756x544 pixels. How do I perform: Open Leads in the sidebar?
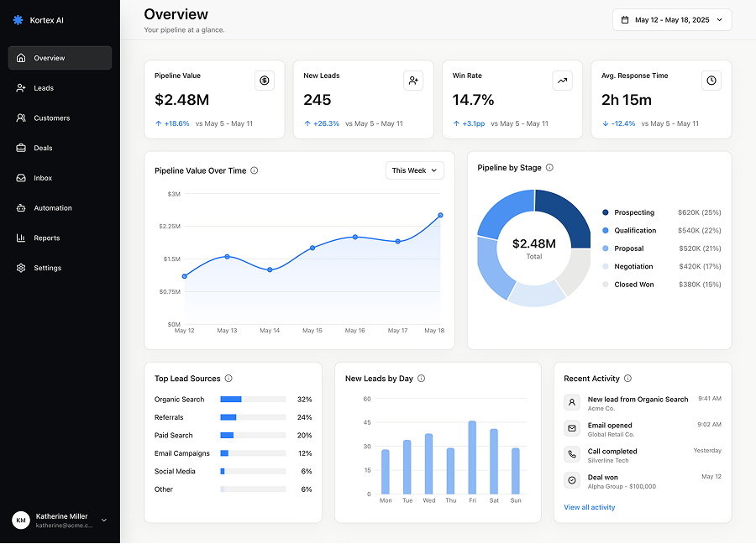click(x=60, y=87)
